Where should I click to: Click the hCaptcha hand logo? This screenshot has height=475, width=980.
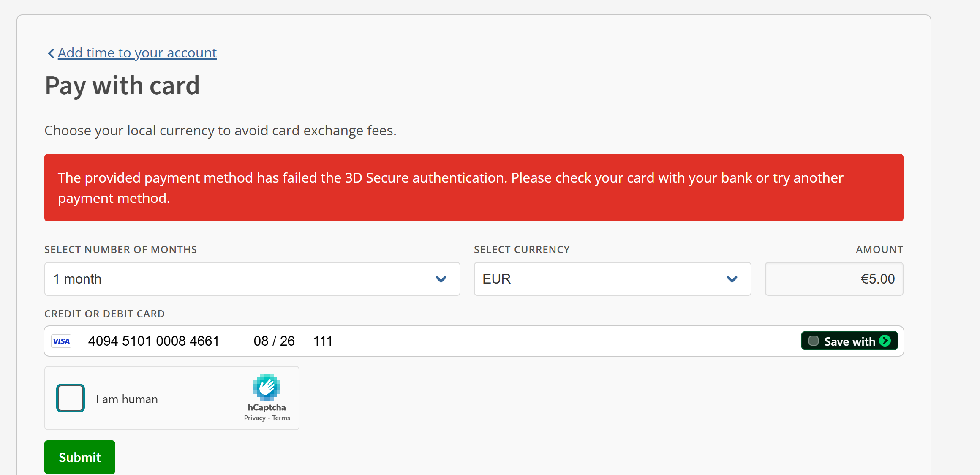tap(267, 387)
